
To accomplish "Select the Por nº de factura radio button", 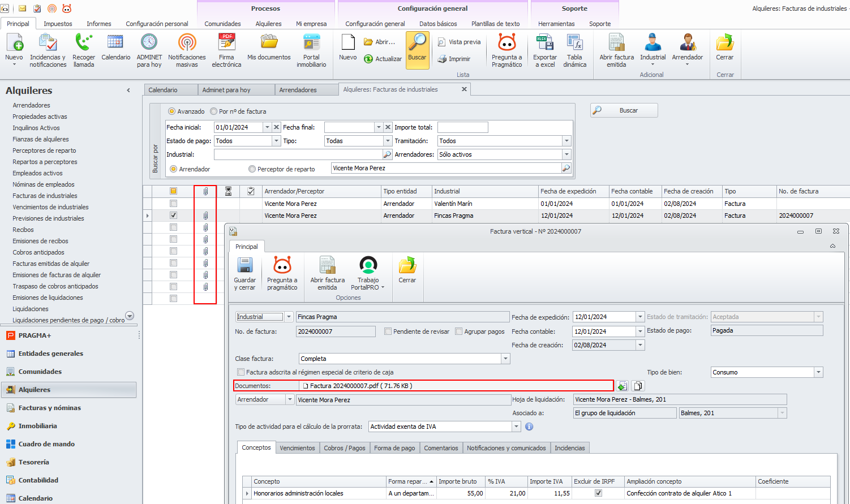I will point(213,111).
